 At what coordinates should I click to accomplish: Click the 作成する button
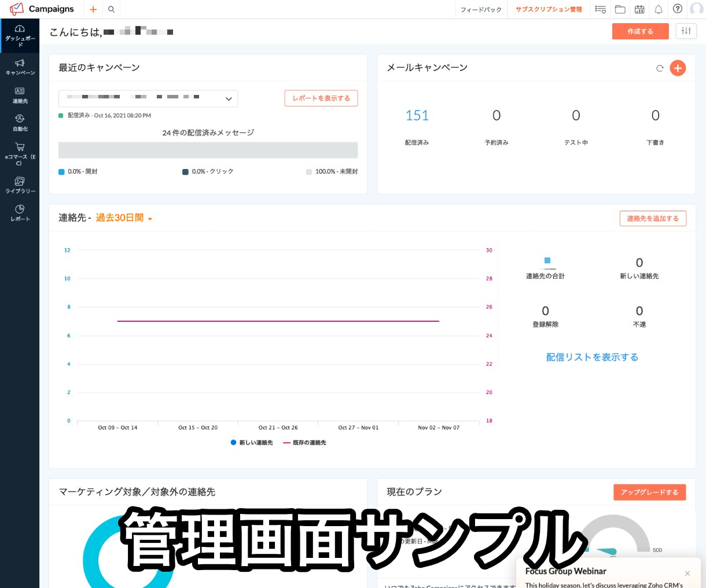click(x=640, y=31)
